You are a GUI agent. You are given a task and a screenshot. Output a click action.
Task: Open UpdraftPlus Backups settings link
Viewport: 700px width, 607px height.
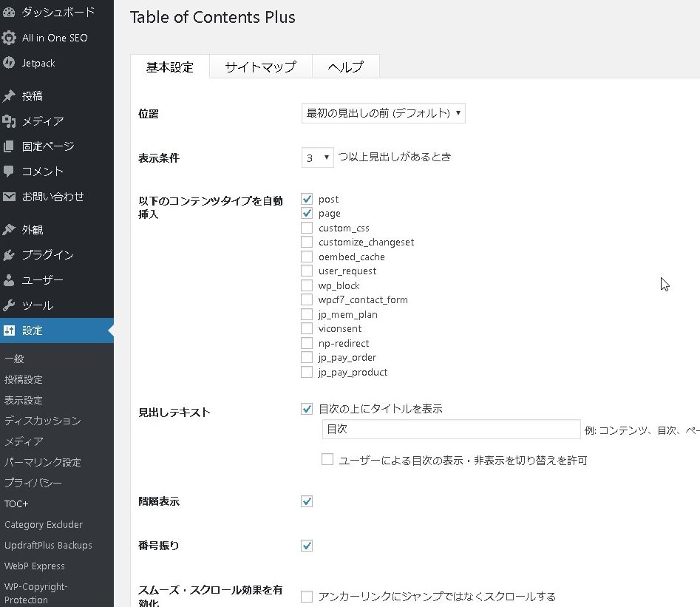[48, 545]
